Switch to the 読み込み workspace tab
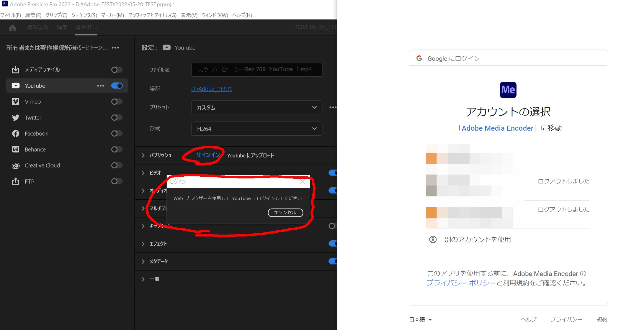This screenshot has width=644, height=330. 38,27
